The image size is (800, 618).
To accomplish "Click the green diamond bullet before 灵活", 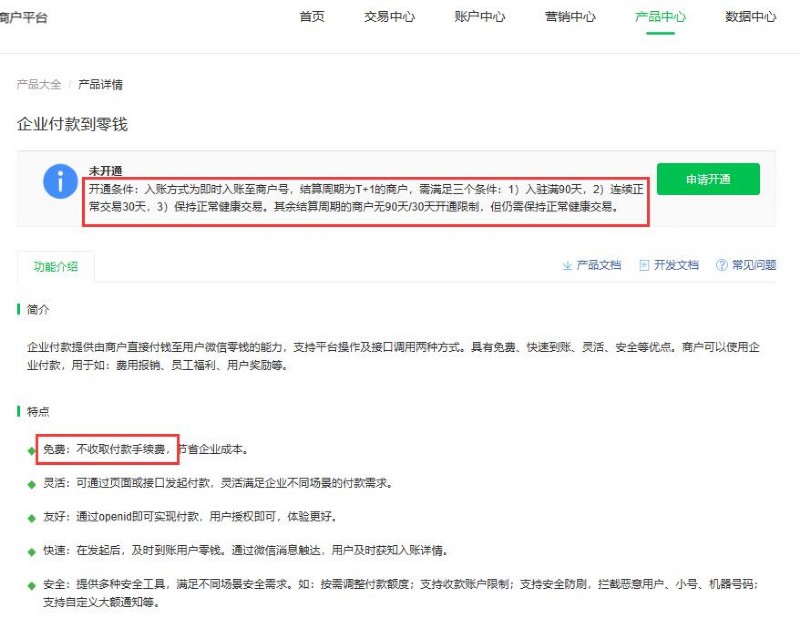I will point(31,484).
